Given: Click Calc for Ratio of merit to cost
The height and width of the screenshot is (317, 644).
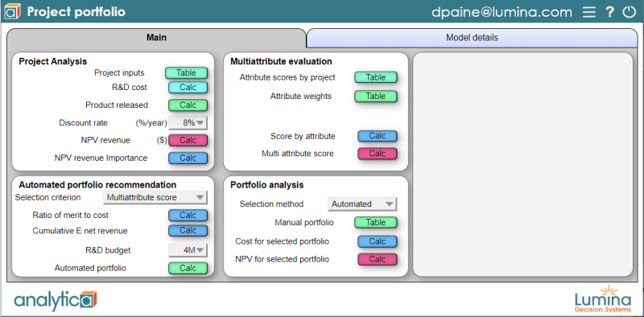Looking at the screenshot, I should click(x=188, y=216).
